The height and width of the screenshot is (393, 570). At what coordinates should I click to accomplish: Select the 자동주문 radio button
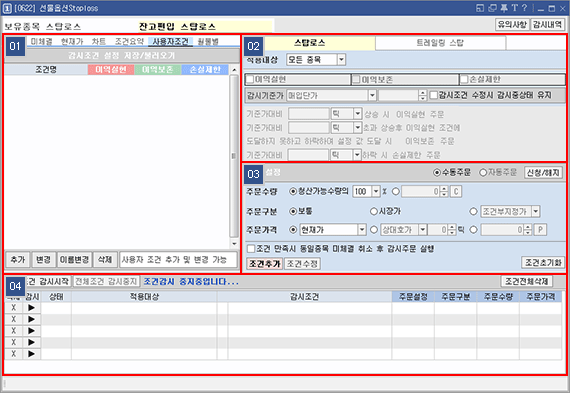483,173
